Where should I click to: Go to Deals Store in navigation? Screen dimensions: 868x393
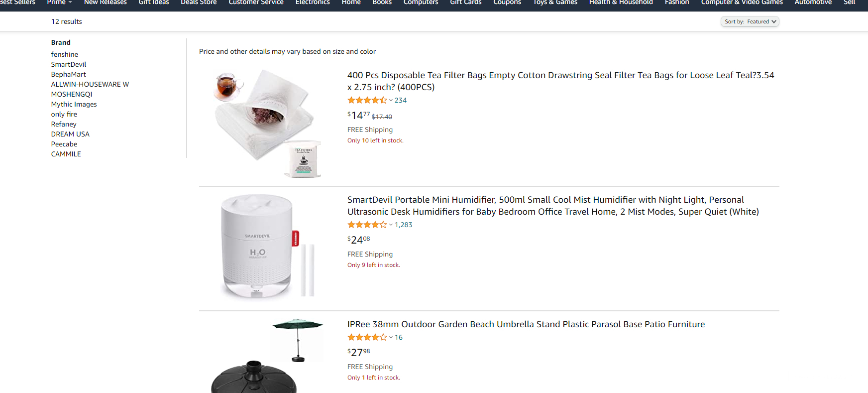(x=199, y=2)
